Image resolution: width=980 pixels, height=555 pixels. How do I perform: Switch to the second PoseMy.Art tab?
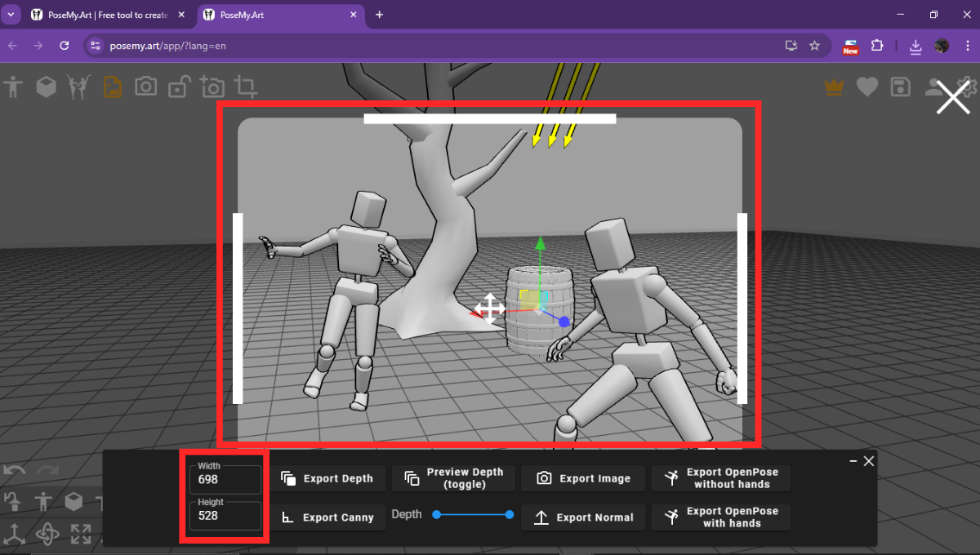pyautogui.click(x=269, y=14)
